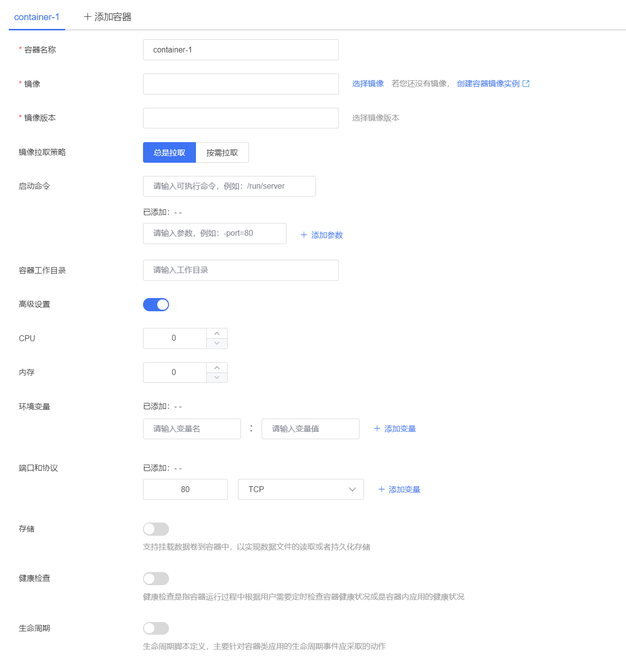
Task: Click the 镜像拉取策略 label
Action: 42,152
